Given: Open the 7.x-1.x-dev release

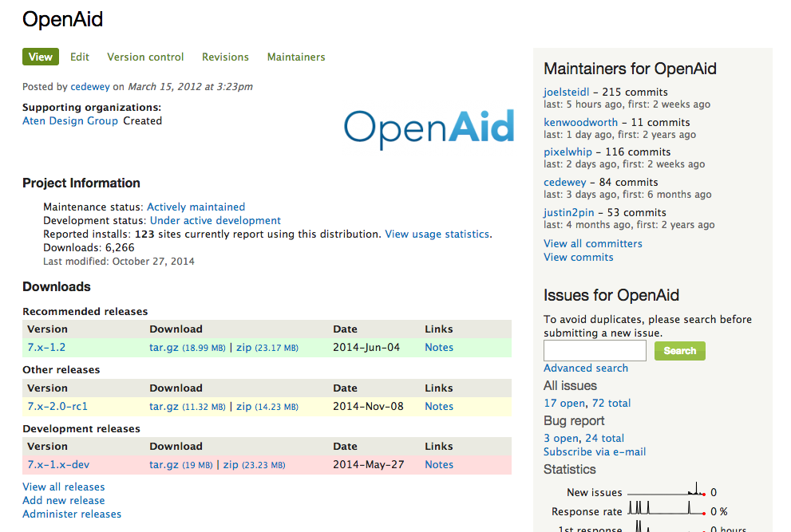Looking at the screenshot, I should pos(58,465).
